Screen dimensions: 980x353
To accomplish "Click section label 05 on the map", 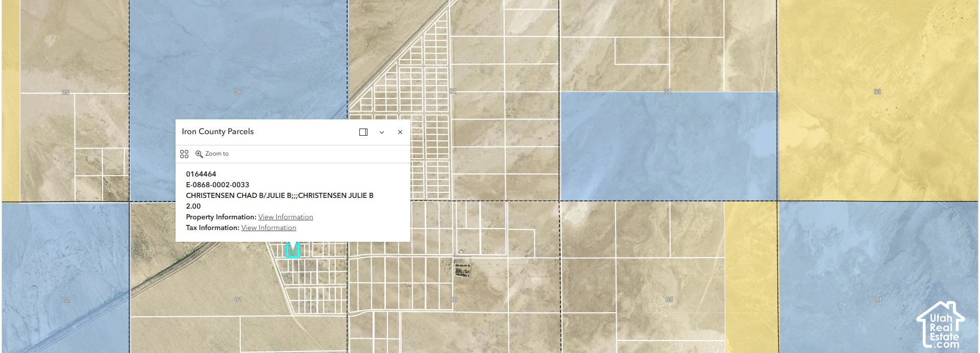I will click(x=669, y=299).
